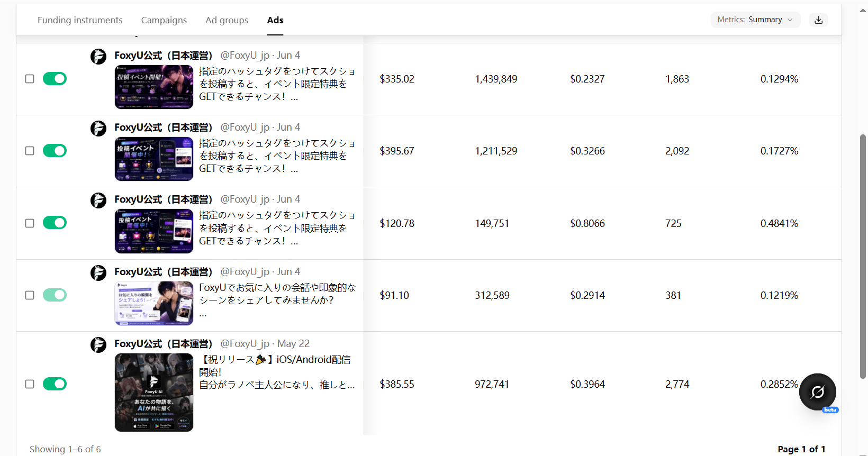Click the 972,741 impressions value
The image size is (868, 456).
point(492,384)
